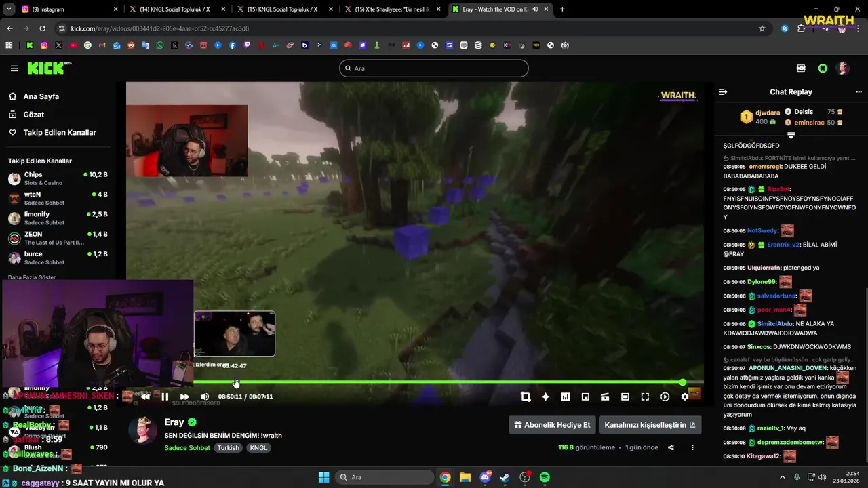868x488 pixels.
Task: Select the KNGL tag
Action: point(258,448)
